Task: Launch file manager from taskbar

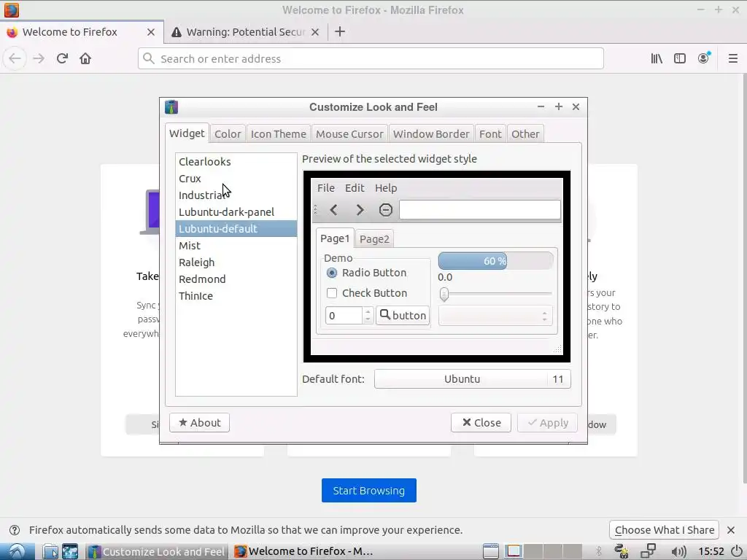Action: click(50, 551)
